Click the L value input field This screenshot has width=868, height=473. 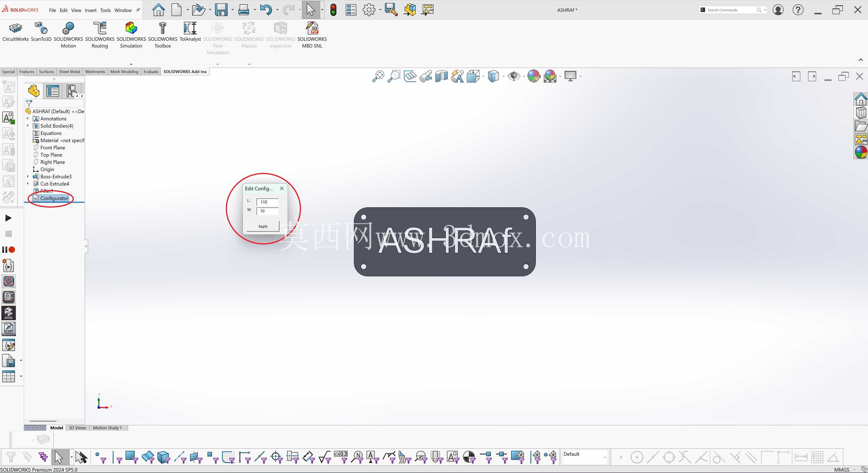click(267, 202)
